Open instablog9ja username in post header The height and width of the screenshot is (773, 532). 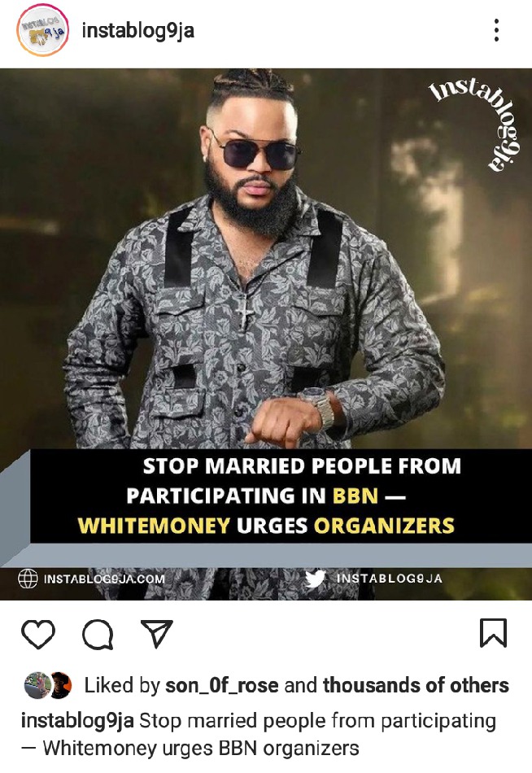point(138,31)
